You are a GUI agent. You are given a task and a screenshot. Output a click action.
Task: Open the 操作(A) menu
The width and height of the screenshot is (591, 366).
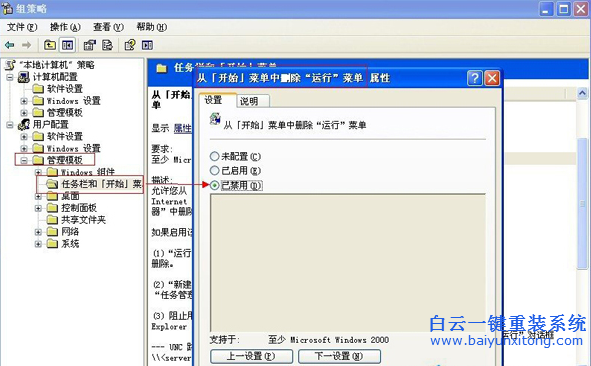(65, 27)
